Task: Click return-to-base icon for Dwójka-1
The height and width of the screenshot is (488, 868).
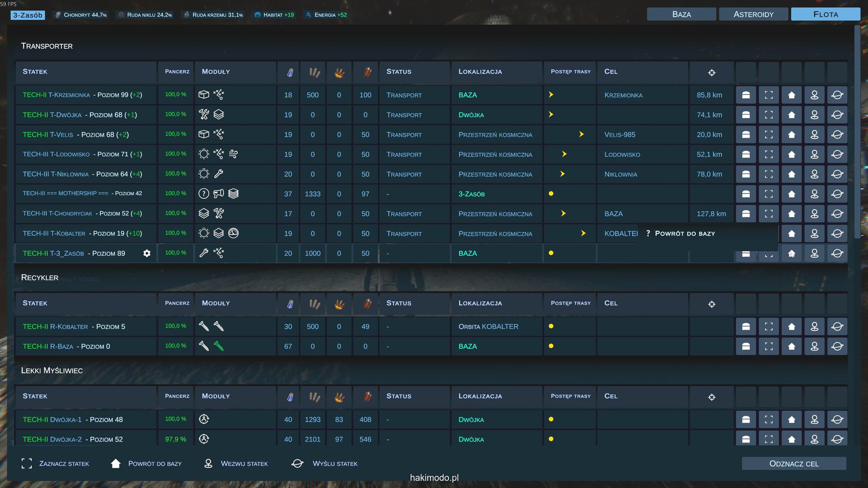Action: tap(791, 420)
